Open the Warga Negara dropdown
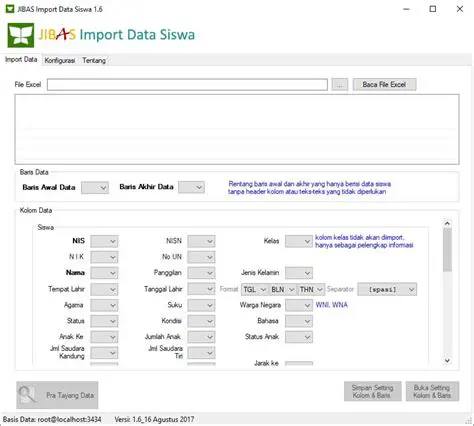Image resolution: width=474 pixels, height=426 pixels. pos(299,305)
